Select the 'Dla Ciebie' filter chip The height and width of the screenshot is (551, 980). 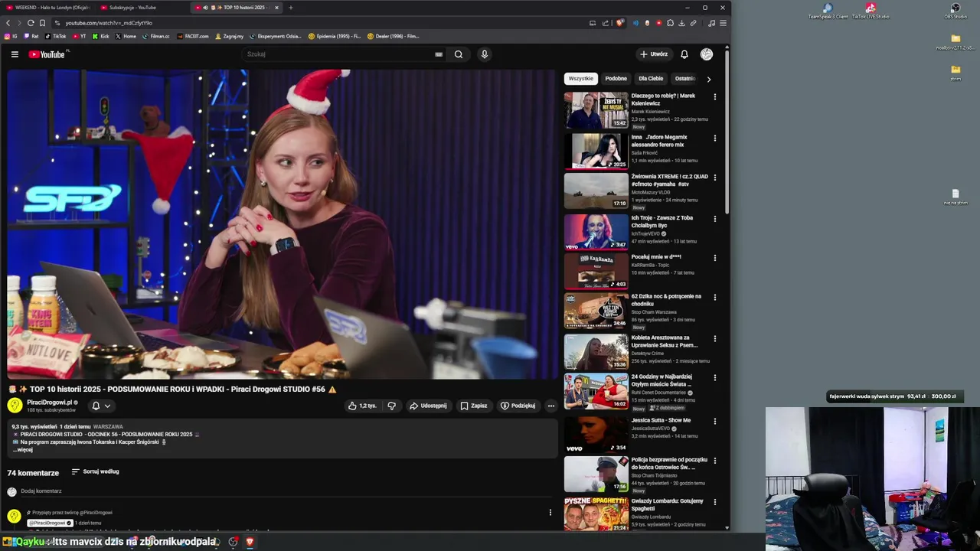[651, 79]
